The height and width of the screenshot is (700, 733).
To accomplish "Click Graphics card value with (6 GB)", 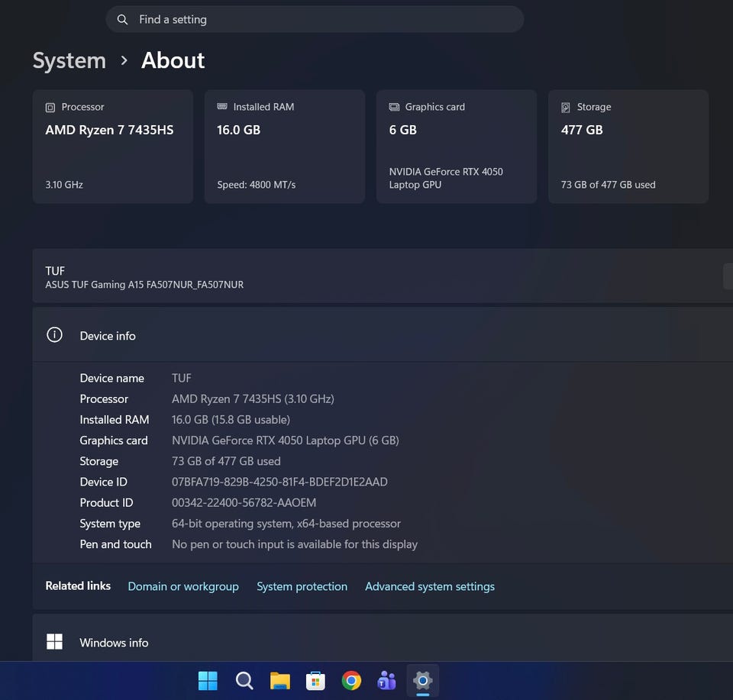I will pos(285,440).
